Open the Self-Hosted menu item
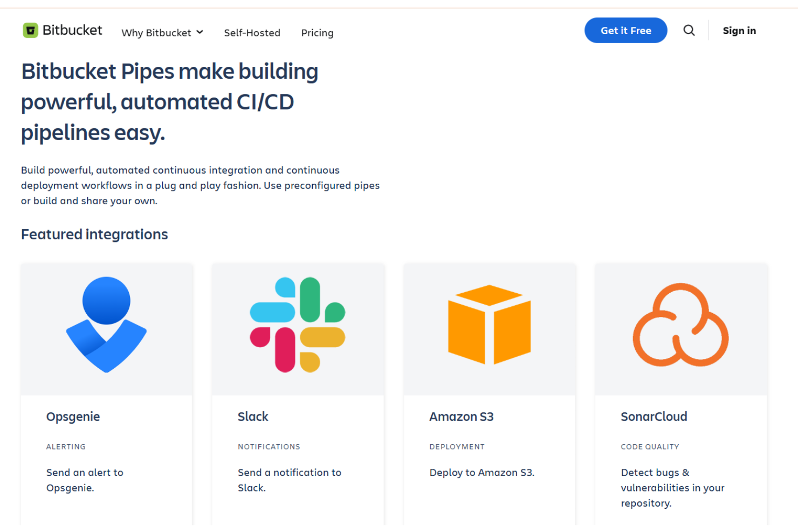 252,32
